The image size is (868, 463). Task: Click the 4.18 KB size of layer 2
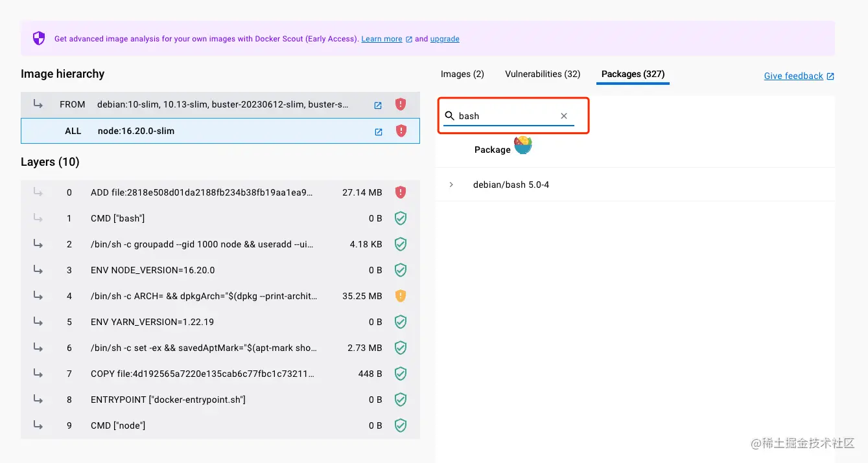366,244
